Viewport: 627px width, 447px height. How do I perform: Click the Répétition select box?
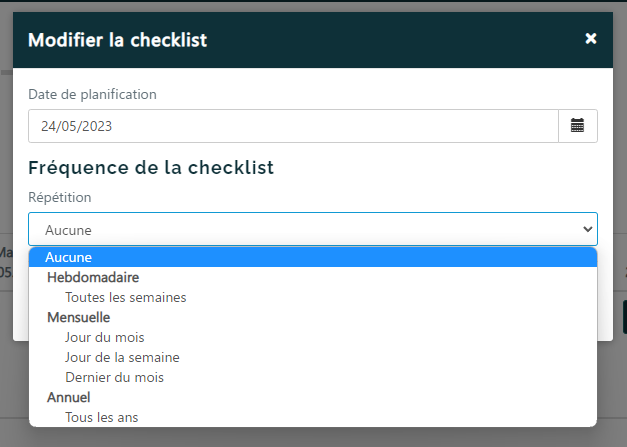300,229
